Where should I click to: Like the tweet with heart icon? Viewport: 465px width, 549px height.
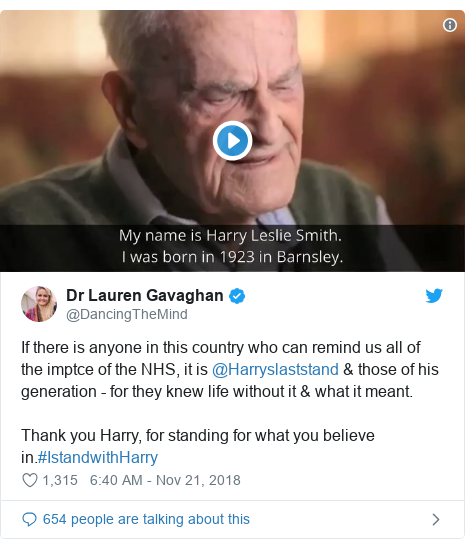pos(30,480)
